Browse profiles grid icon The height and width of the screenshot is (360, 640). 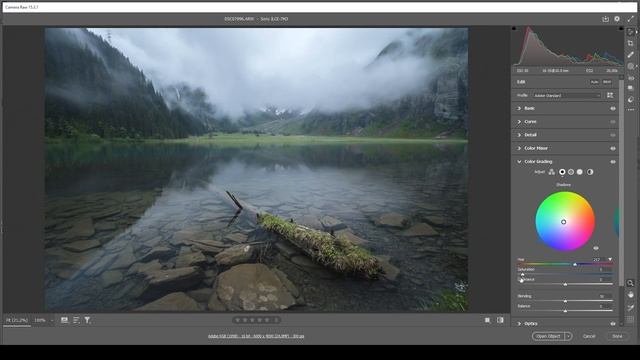click(610, 95)
